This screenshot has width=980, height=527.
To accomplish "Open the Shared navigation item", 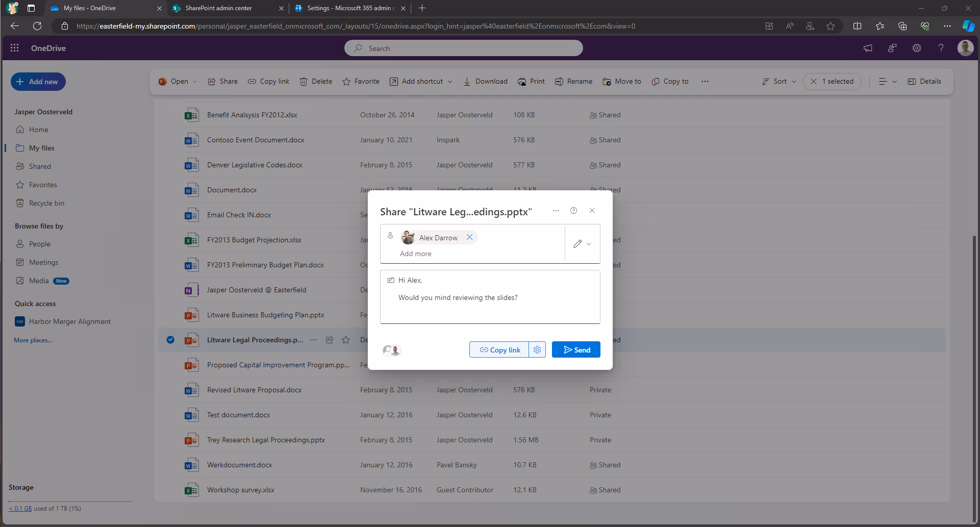I will (x=40, y=166).
